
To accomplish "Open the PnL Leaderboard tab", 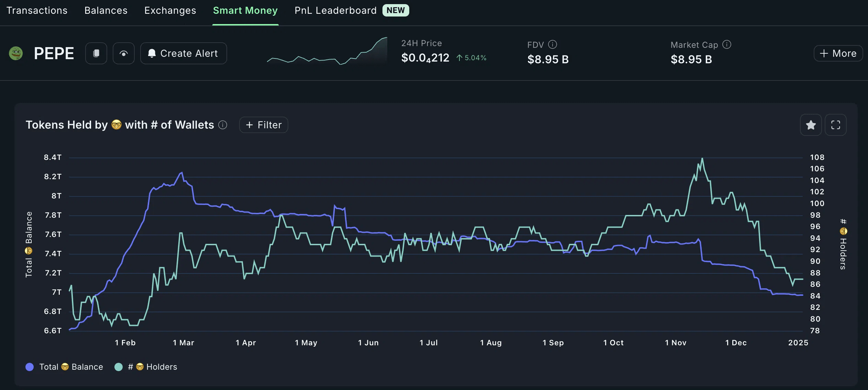I will coord(335,11).
